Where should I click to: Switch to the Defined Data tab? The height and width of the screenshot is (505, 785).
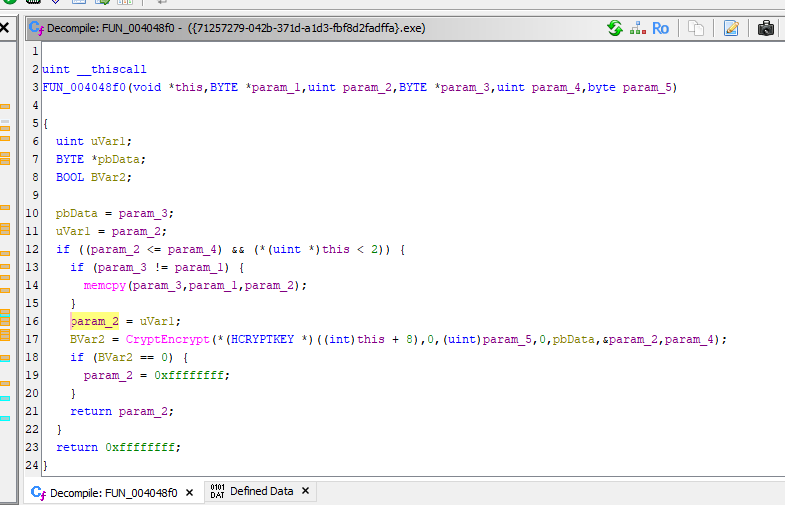(x=261, y=491)
